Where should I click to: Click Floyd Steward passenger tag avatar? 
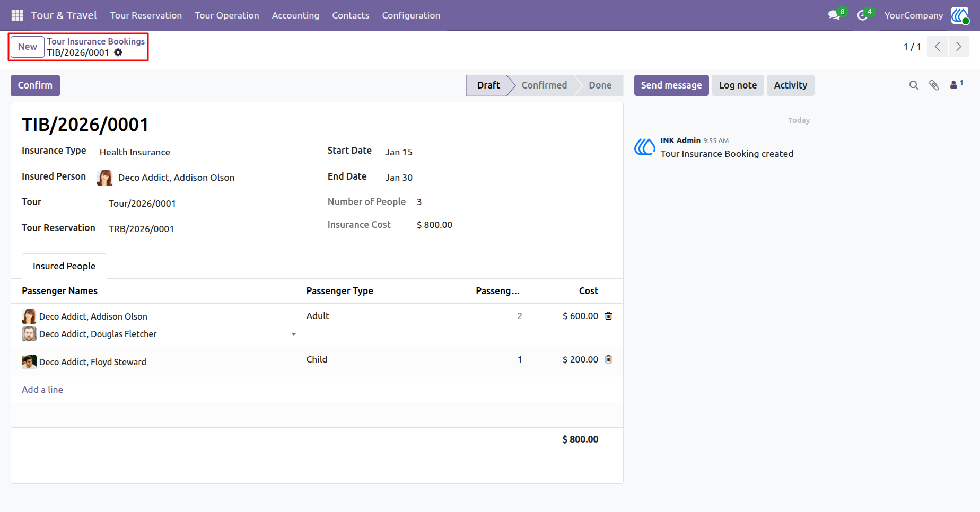point(29,362)
